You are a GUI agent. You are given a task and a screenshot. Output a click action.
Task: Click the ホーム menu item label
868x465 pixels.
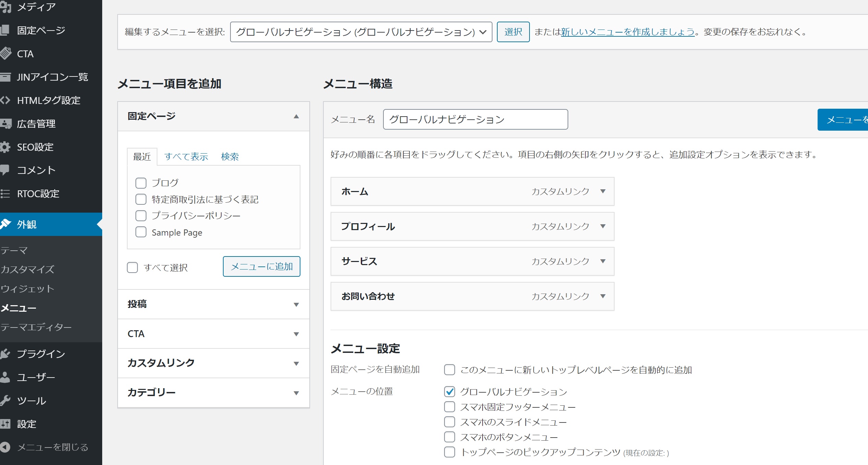[x=355, y=191]
